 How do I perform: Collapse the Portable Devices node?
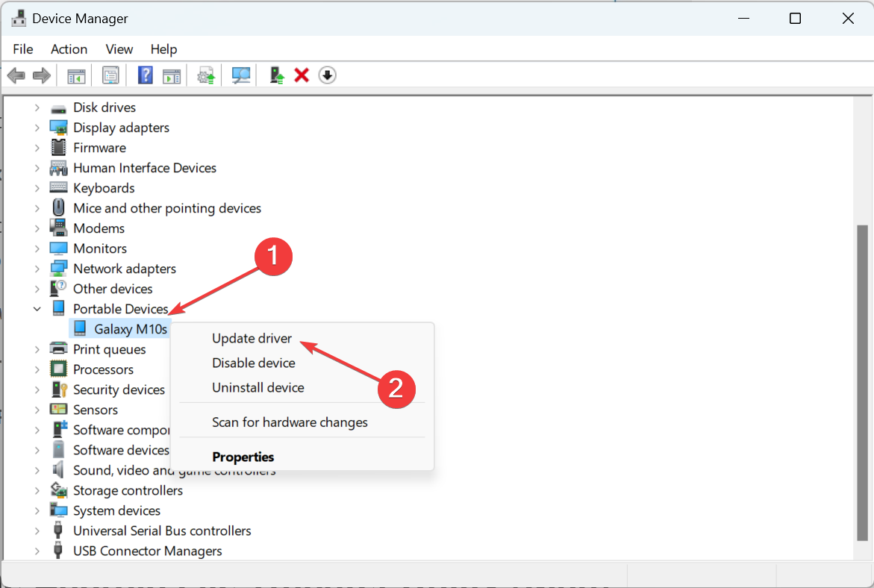tap(37, 309)
